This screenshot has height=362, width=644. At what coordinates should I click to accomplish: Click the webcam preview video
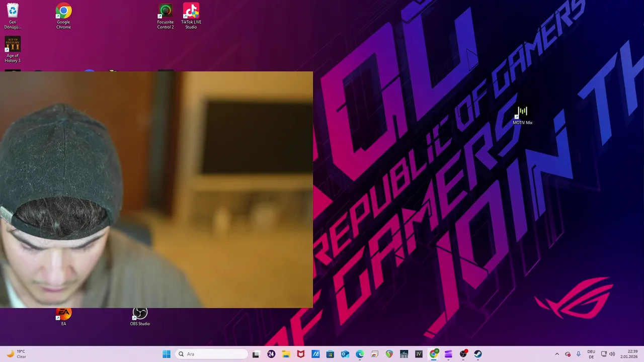point(156,190)
